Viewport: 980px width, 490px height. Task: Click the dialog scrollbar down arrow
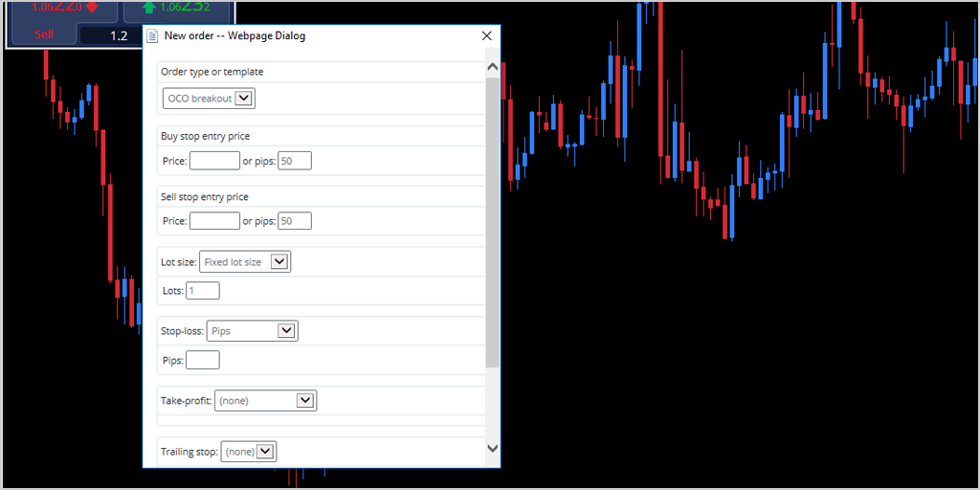[x=493, y=448]
